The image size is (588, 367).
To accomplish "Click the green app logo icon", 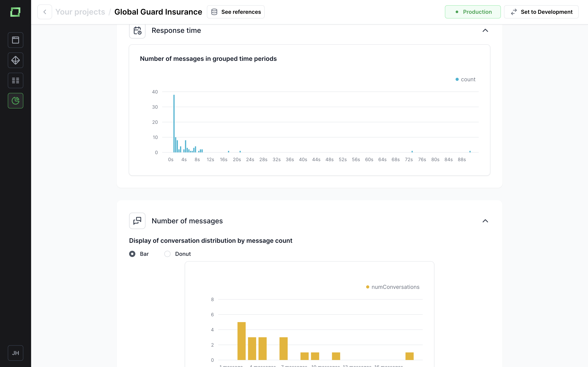I will point(15,12).
